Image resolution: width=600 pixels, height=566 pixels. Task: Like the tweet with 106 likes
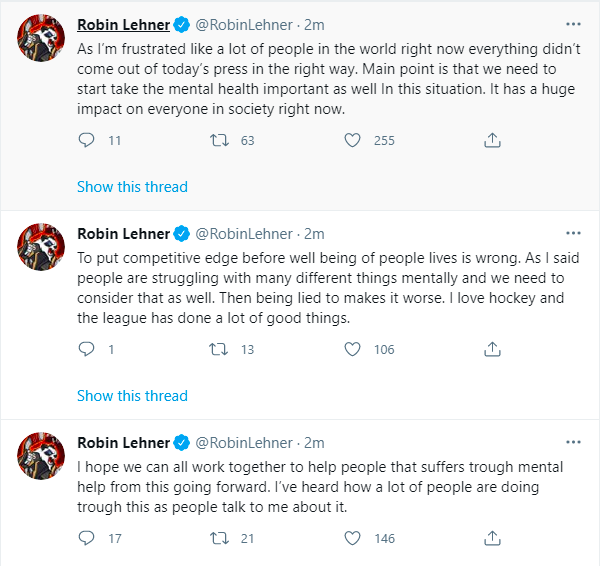352,349
